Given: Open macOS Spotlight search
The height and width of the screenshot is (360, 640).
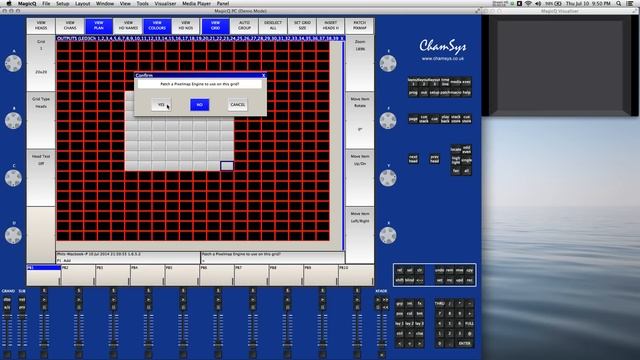Looking at the screenshot, I should click(x=619, y=3).
